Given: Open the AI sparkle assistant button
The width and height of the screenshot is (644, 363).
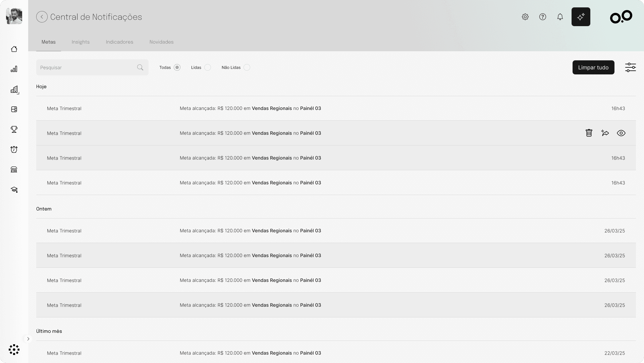Looking at the screenshot, I should point(581,17).
